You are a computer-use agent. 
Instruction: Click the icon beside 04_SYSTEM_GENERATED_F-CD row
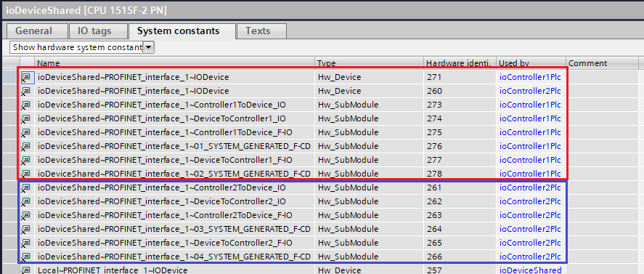point(27,257)
